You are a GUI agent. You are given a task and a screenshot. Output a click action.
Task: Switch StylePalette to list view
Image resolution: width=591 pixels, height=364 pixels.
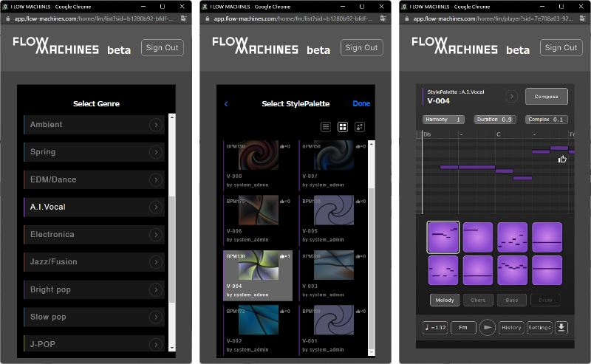click(x=326, y=127)
